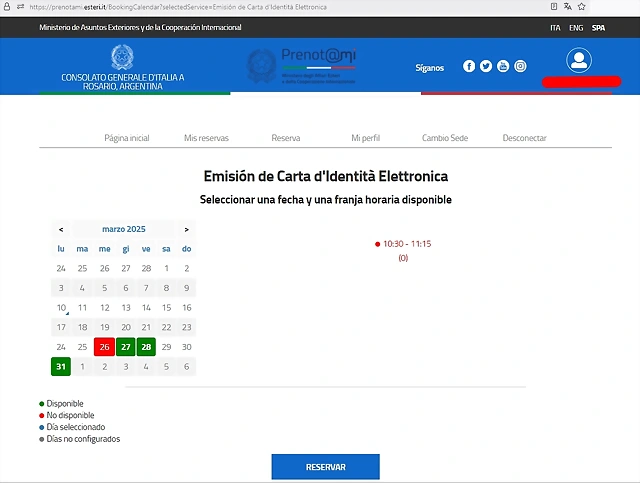The width and height of the screenshot is (640, 483).
Task: Click the Síganos label
Action: [x=429, y=68]
